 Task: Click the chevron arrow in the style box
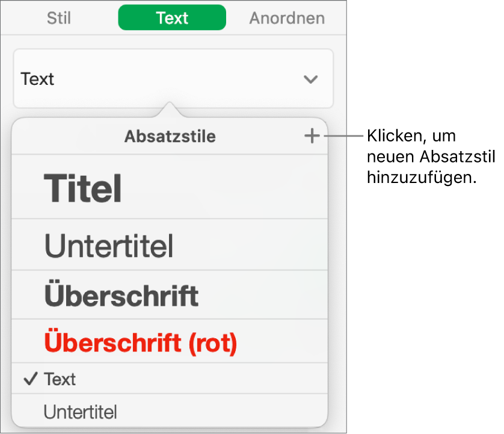pyautogui.click(x=310, y=79)
